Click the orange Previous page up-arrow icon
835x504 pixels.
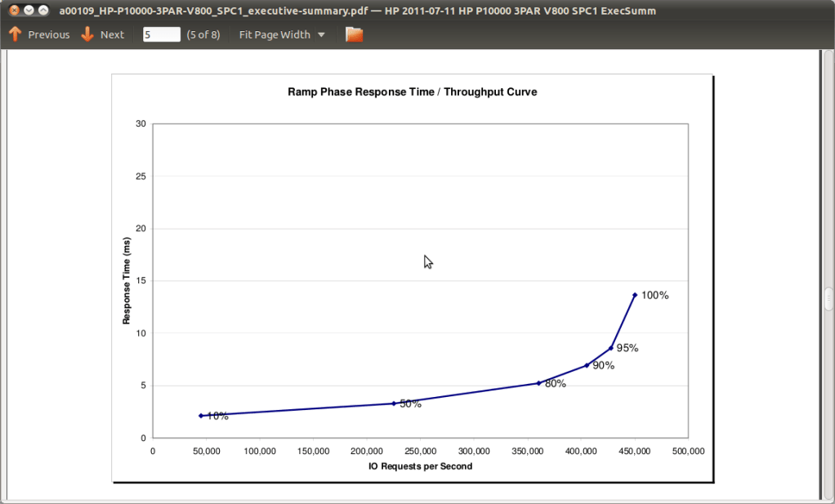[x=15, y=34]
